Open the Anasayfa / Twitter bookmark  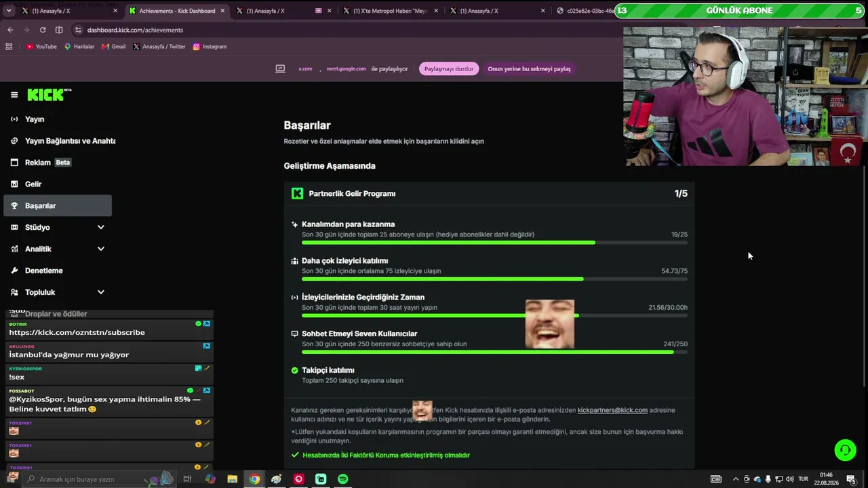(159, 47)
